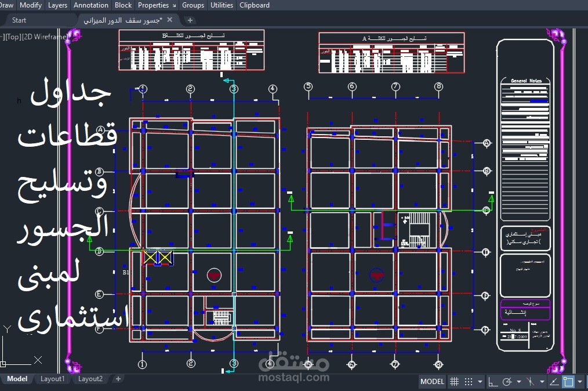This screenshot has width=588, height=391.
Task: Open the snap mode settings dropdown arrow
Action: 480,382
